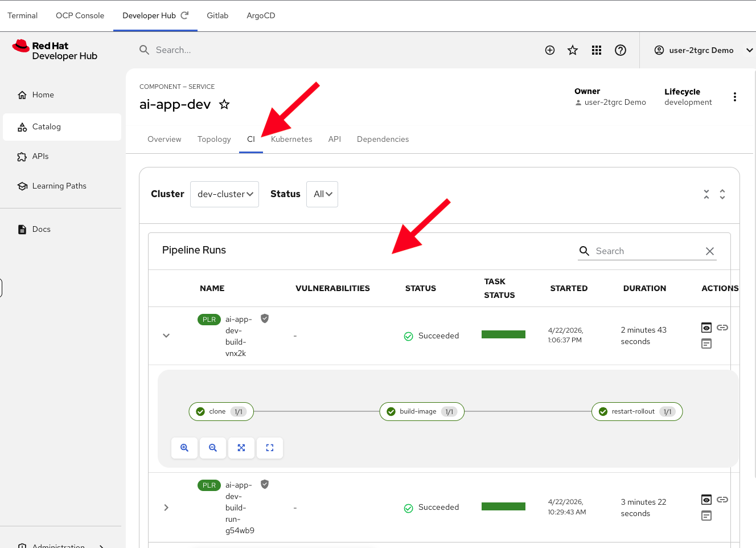The height and width of the screenshot is (548, 756).
Task: Click the star icon beside ai-app-dev title
Action: tap(224, 104)
